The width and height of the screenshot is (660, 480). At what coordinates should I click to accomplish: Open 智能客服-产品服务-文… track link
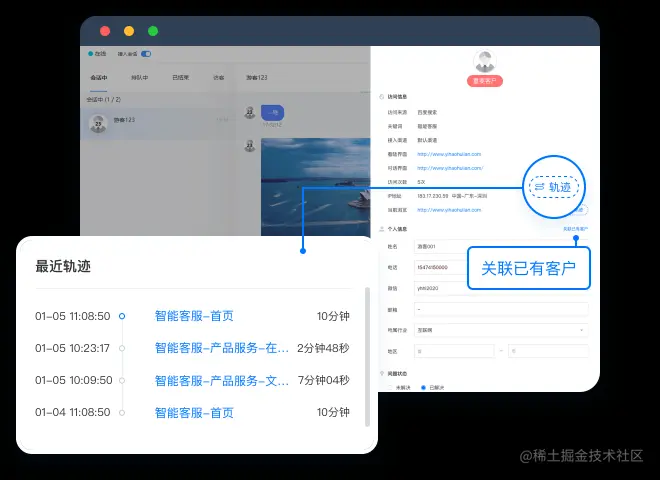(x=221, y=380)
